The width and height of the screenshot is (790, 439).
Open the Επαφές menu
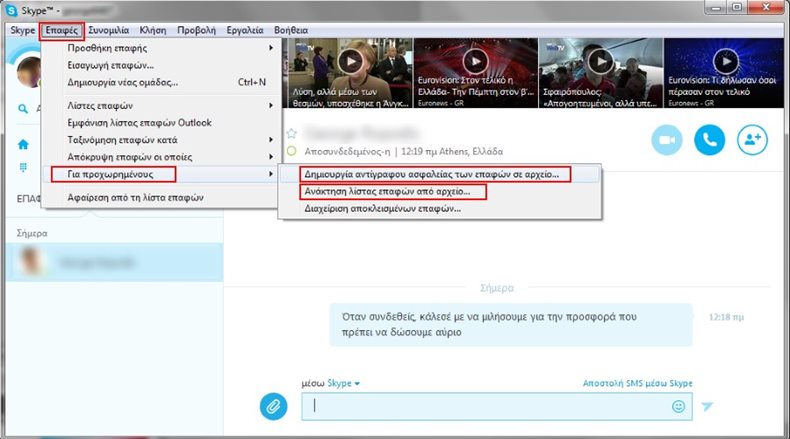coord(61,30)
